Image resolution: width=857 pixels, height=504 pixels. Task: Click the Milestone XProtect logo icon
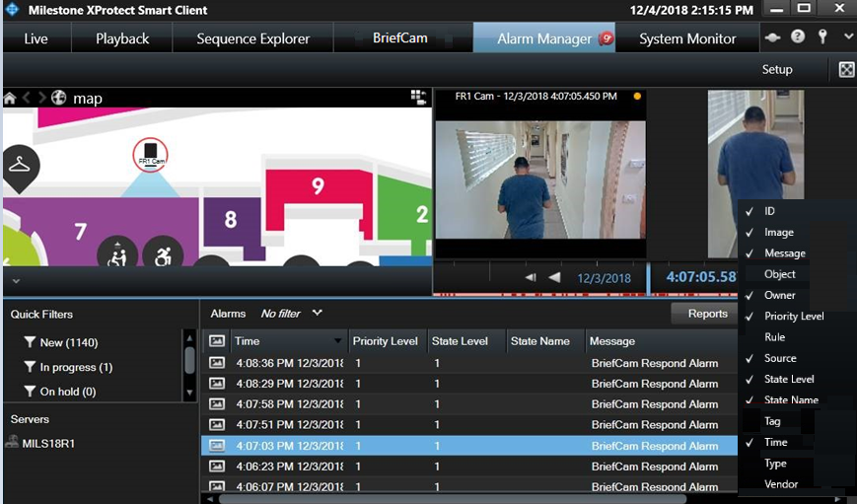point(12,10)
